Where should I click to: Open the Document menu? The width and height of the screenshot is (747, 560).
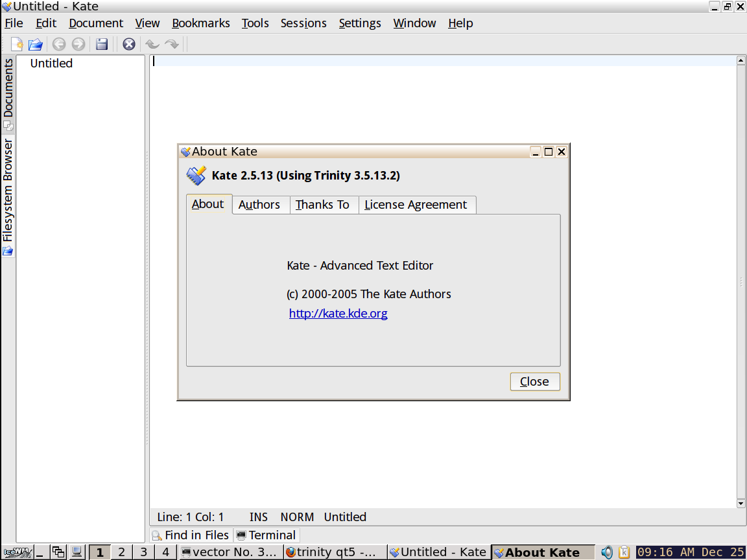(96, 23)
